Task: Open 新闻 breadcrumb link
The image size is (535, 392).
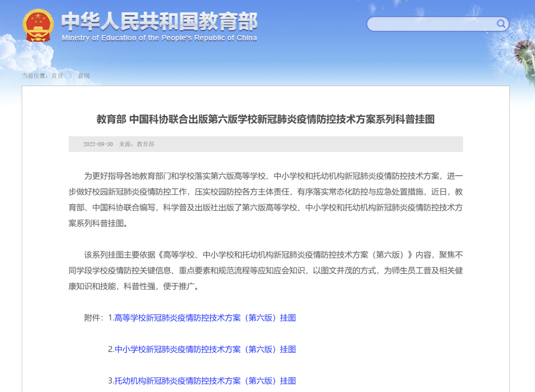Action: [x=84, y=76]
